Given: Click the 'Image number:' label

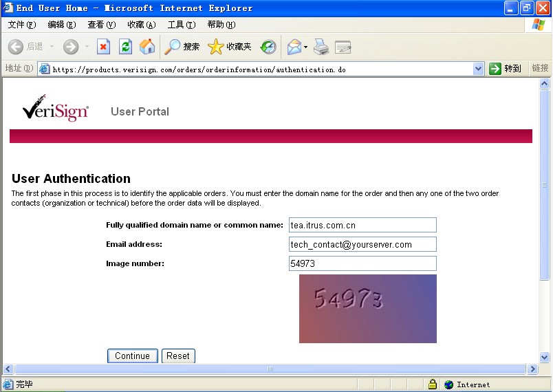Looking at the screenshot, I should [135, 263].
